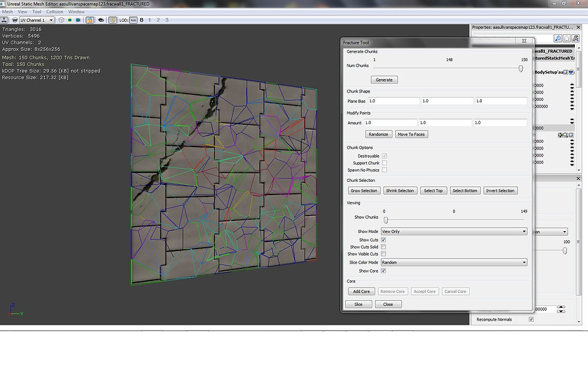
Task: Click the clear box icon beside small magnifier
Action: point(571,135)
